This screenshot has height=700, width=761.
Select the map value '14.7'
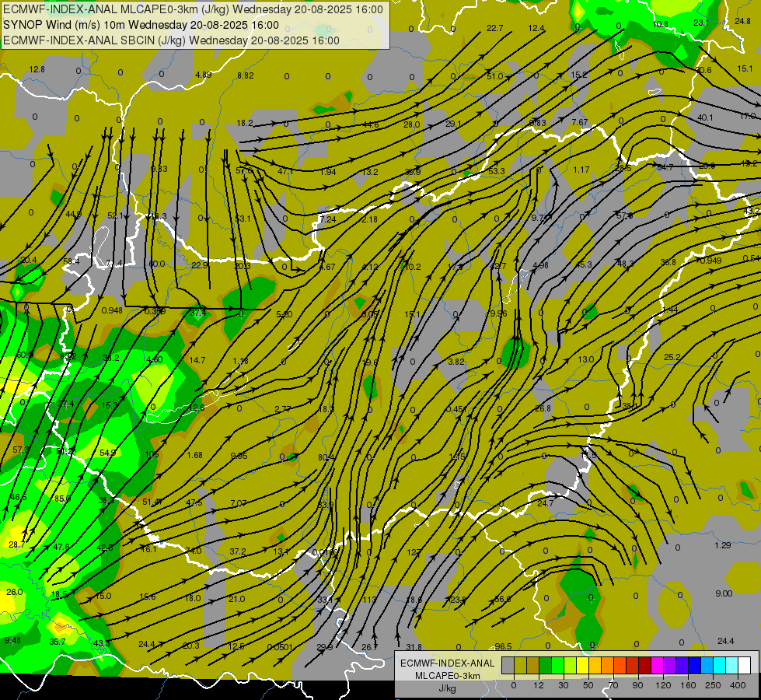click(x=197, y=360)
